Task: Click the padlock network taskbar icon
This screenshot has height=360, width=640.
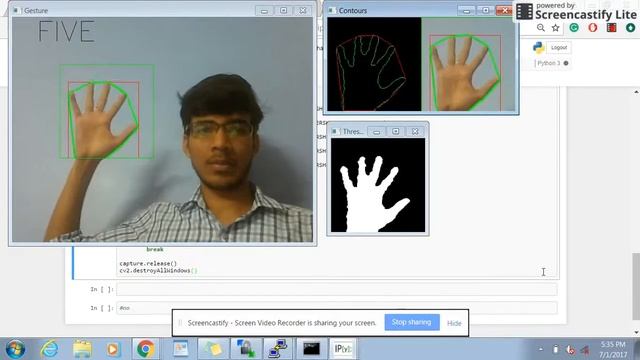Action: point(246,349)
